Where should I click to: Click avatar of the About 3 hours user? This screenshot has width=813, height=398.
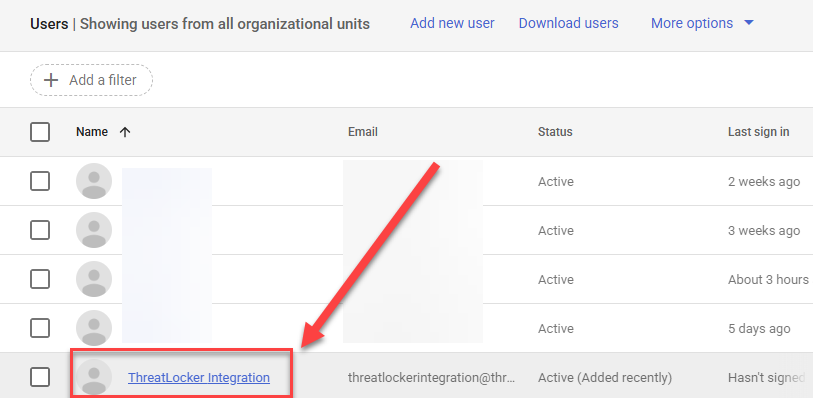pyautogui.click(x=94, y=279)
